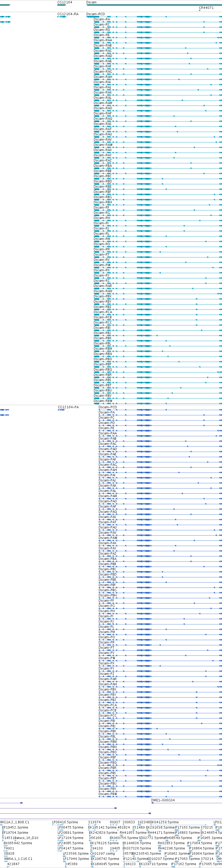Select the EP19452.3prime EST label
This screenshot has height=868, width=222.
15,827
